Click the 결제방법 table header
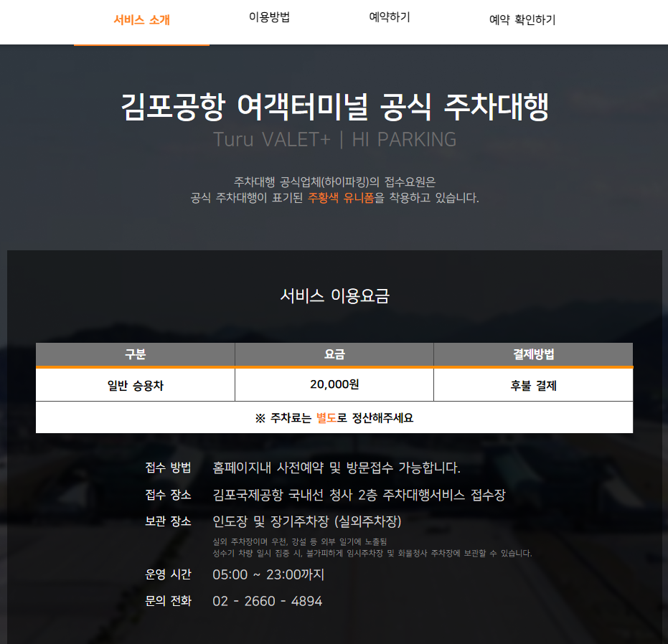 (533, 354)
